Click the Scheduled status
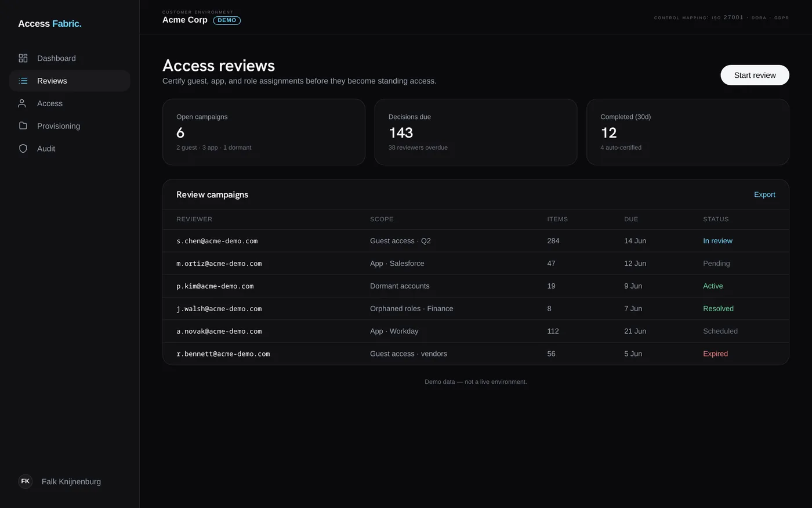Image resolution: width=812 pixels, height=508 pixels. (720, 332)
